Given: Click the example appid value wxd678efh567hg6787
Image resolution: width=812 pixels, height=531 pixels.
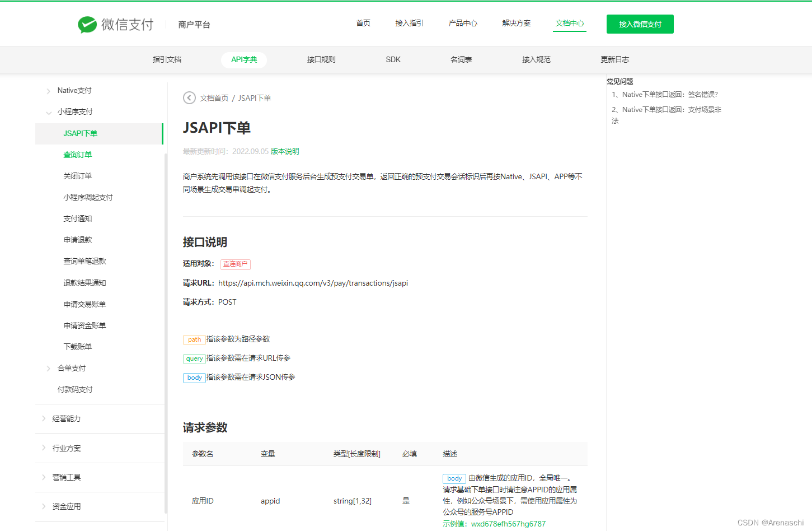Looking at the screenshot, I should (x=508, y=523).
